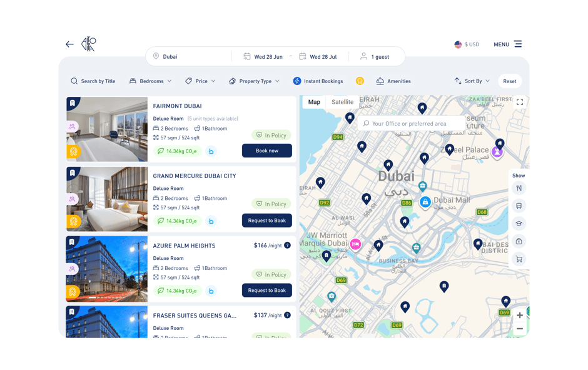This screenshot has height=370, width=588.
Task: Select the Map view tab
Action: coord(314,102)
